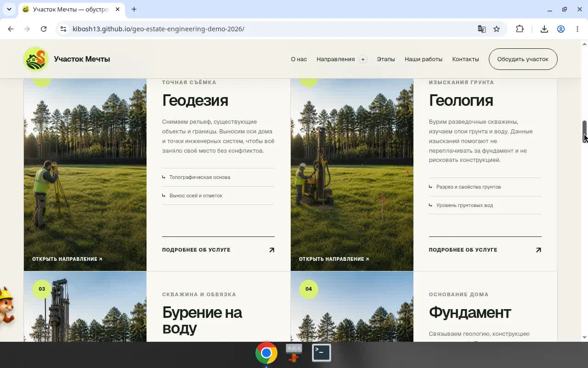Viewport: 588px width, 368px height.
Task: Go to Контакты section
Action: click(465, 59)
